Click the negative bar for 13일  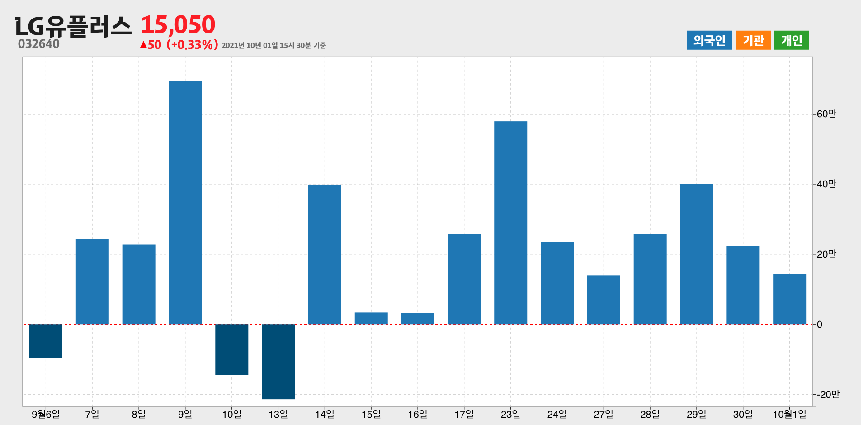coord(278,362)
